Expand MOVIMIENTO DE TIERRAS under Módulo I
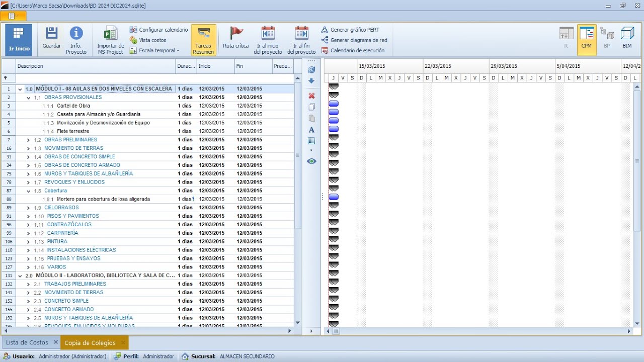This screenshot has height=362, width=644. tap(29, 148)
